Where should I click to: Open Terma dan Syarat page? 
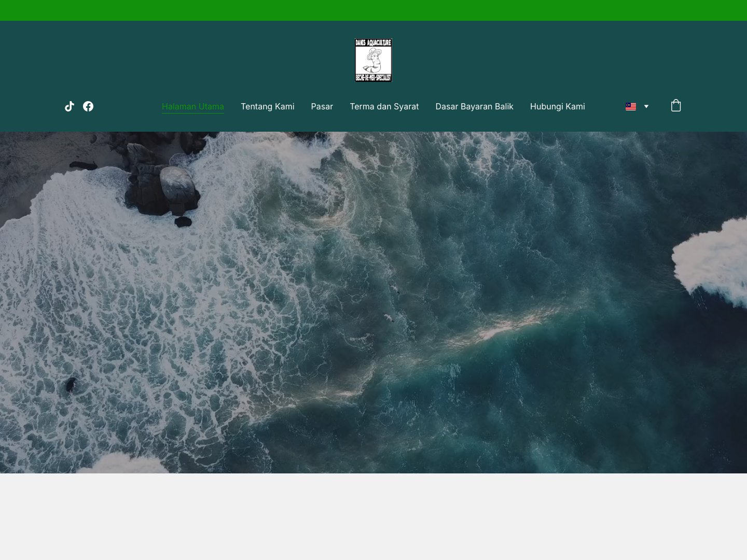pyautogui.click(x=384, y=106)
